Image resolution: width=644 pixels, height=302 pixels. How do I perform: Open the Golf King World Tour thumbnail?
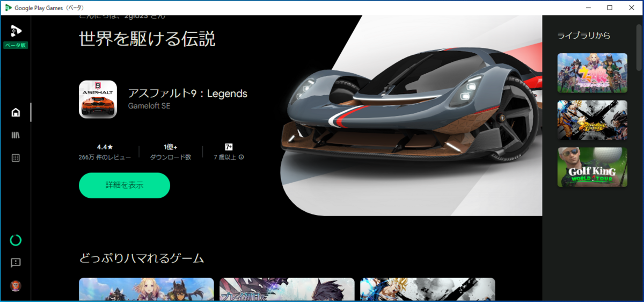click(592, 167)
